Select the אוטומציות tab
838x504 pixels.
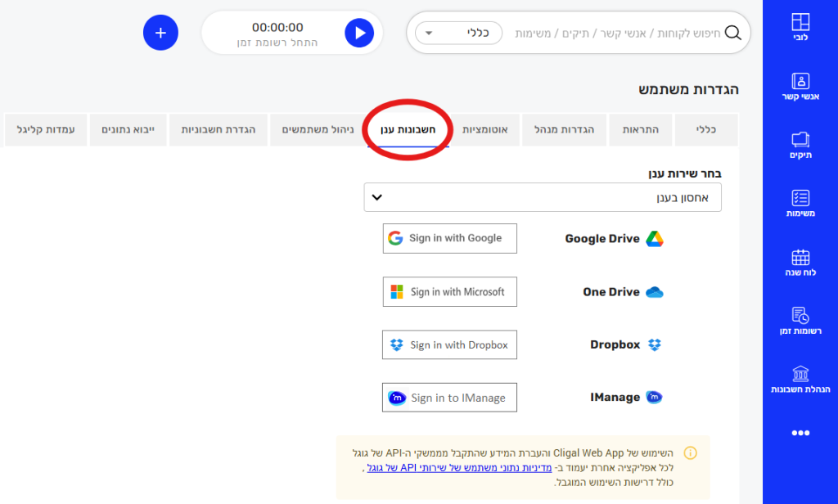[x=485, y=130]
